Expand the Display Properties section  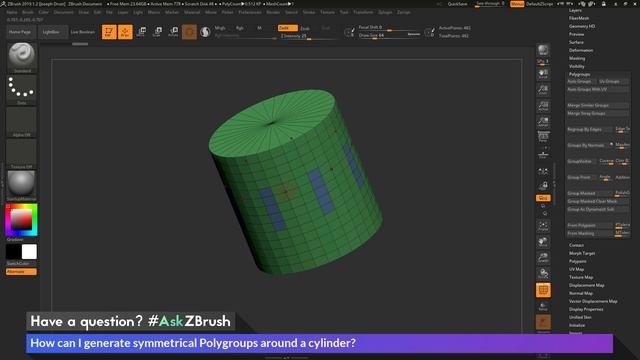coord(586,309)
